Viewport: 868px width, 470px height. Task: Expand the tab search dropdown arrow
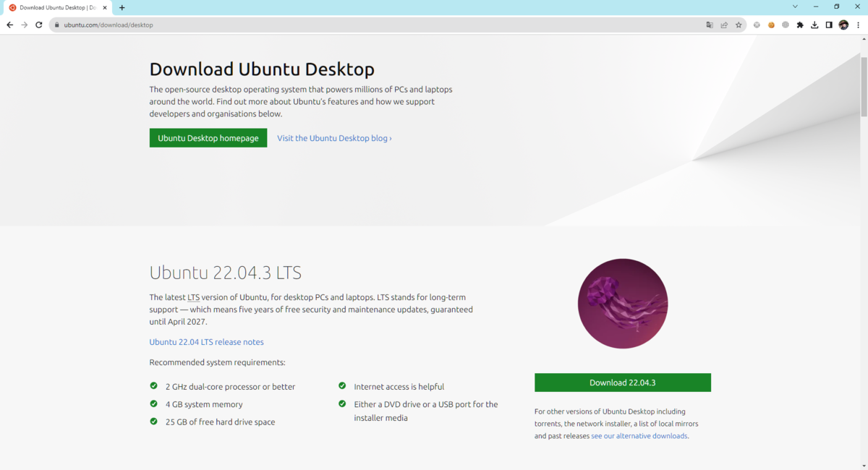(x=795, y=7)
